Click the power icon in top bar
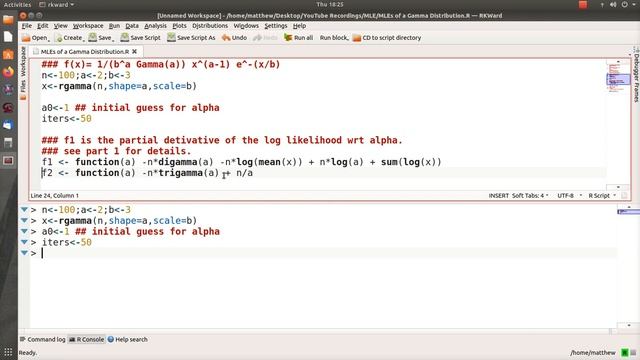The width and height of the screenshot is (640, 360). (x=624, y=4)
